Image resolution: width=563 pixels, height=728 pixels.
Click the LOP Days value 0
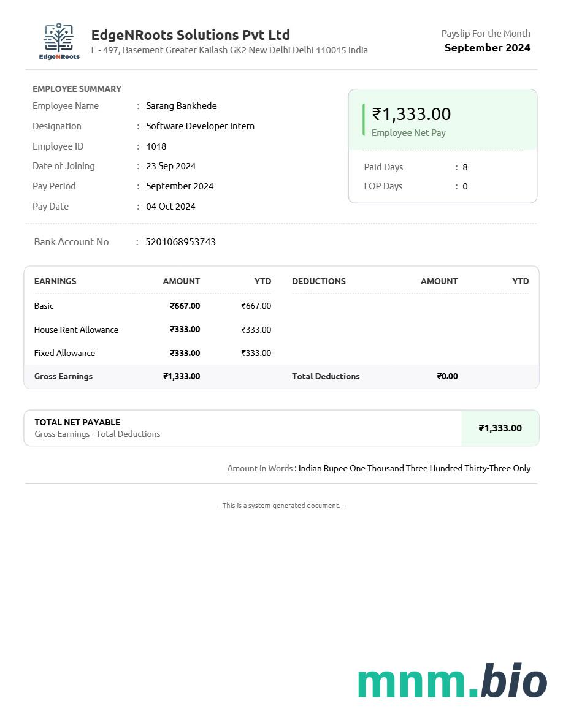point(465,186)
